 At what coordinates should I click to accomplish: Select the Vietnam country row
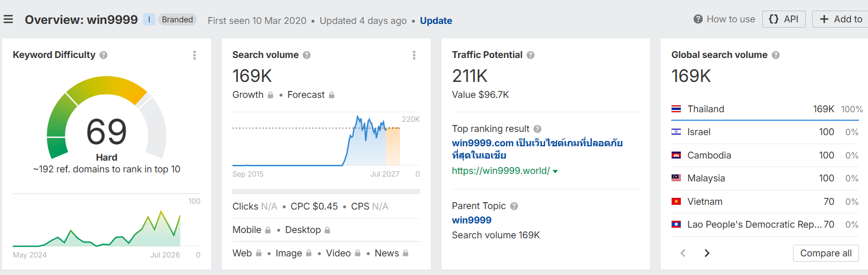(765, 202)
